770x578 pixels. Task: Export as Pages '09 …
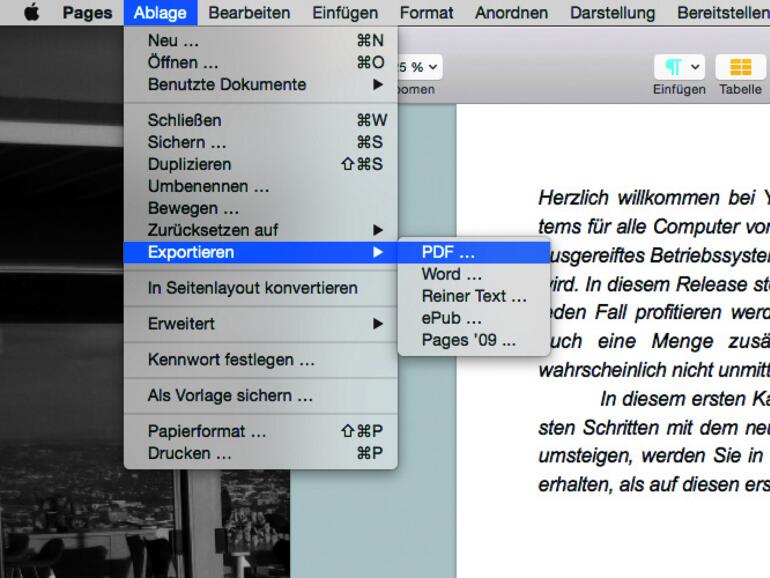coord(474,340)
